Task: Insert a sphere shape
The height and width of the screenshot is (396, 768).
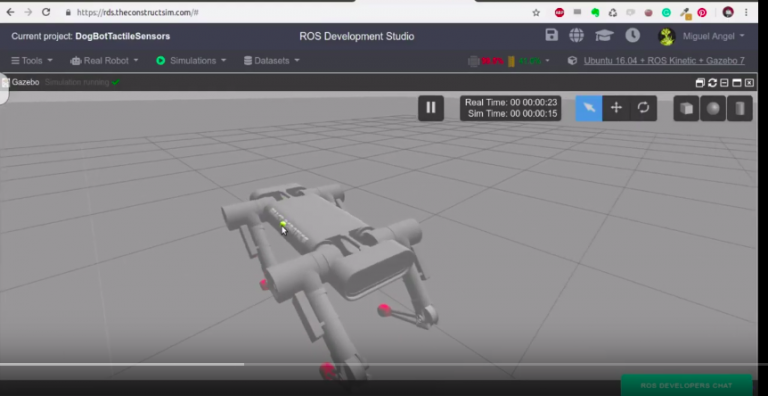Action: point(713,108)
